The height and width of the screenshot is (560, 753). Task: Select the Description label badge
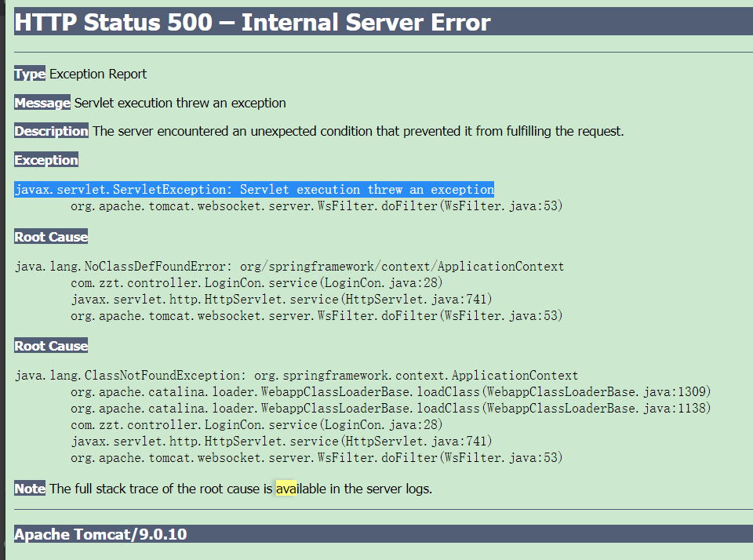pyautogui.click(x=51, y=131)
